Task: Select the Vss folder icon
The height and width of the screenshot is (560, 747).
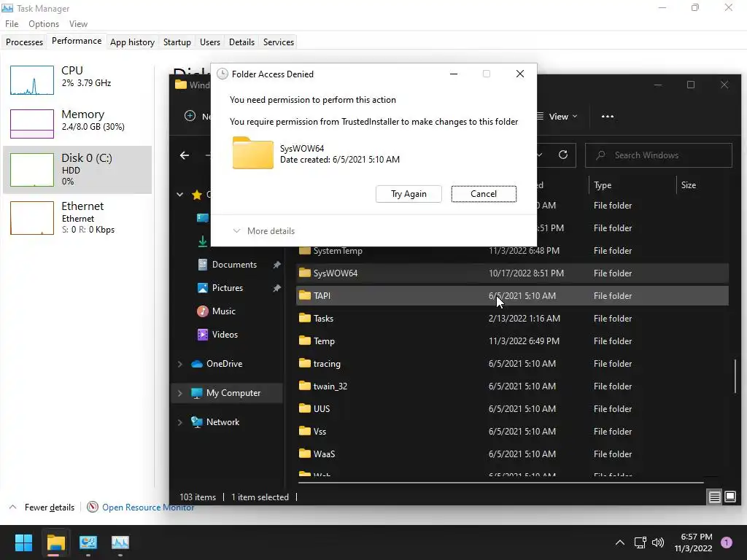Action: pos(305,432)
